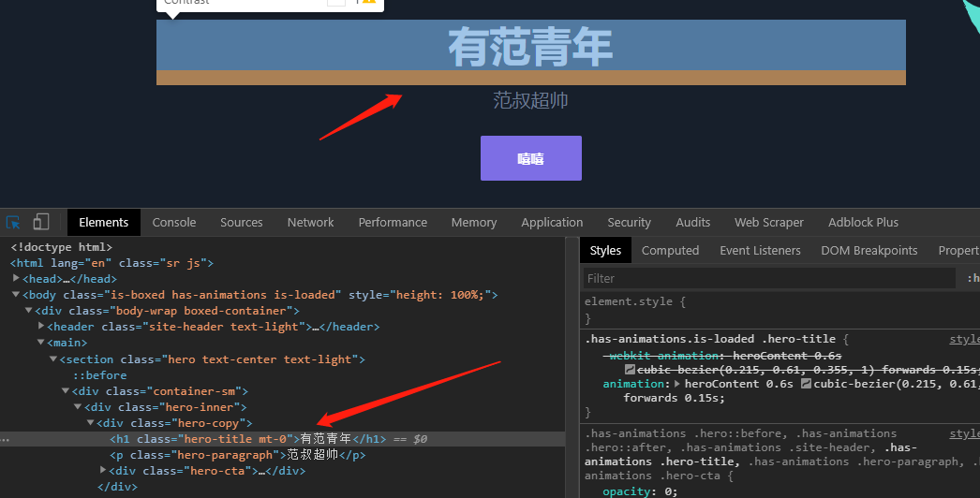
Task: Switch to the Elements tab
Action: [104, 223]
